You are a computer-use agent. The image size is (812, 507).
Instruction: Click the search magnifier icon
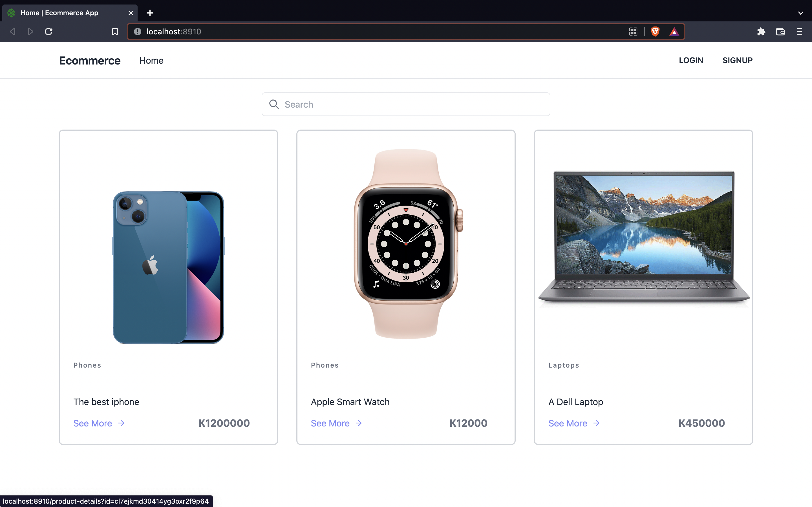click(x=273, y=104)
